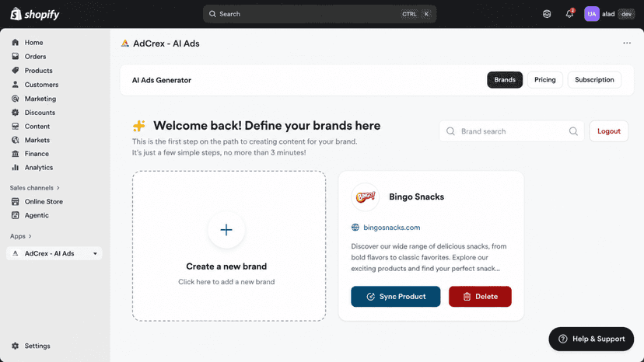Click the dev store badge
644x362 pixels.
[626, 14]
